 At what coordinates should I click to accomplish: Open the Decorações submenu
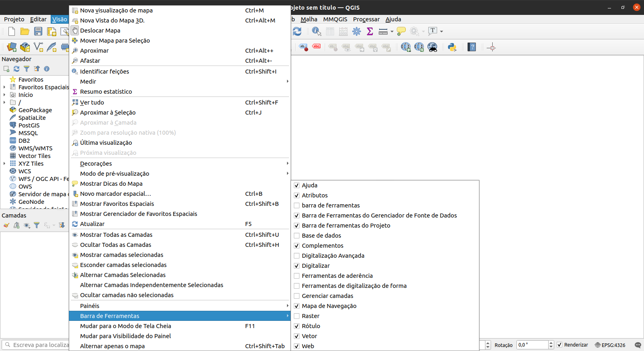180,164
